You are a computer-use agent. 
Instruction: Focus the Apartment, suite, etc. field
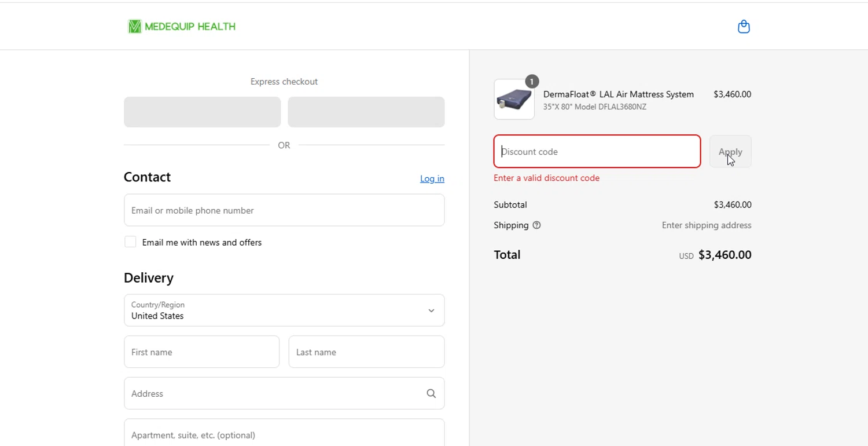point(284,433)
